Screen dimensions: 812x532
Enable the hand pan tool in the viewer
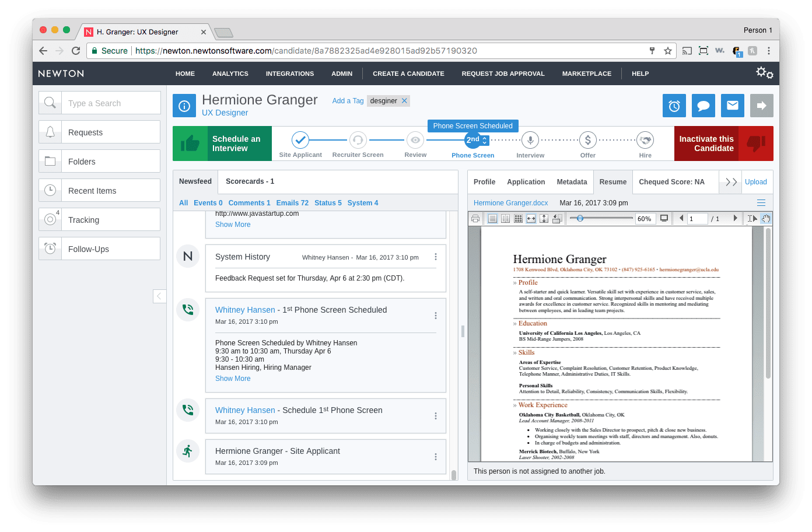tap(766, 218)
